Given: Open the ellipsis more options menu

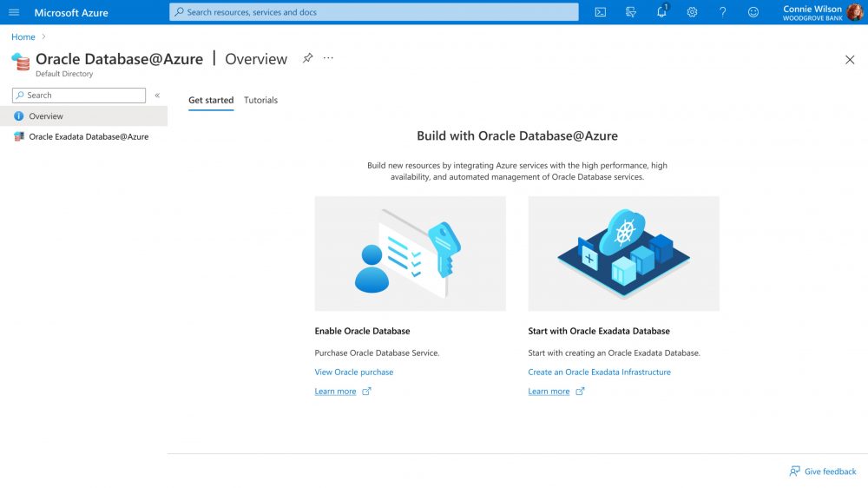Looking at the screenshot, I should pos(328,58).
